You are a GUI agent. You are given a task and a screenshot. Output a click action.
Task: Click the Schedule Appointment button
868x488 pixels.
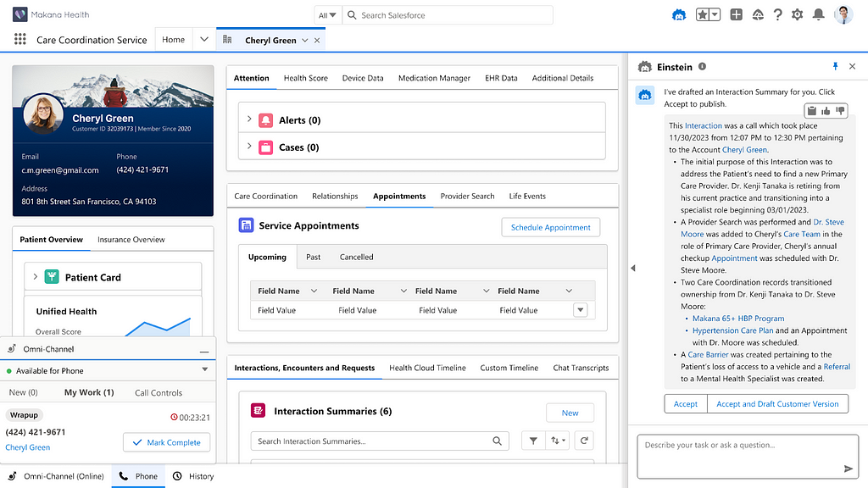point(551,227)
